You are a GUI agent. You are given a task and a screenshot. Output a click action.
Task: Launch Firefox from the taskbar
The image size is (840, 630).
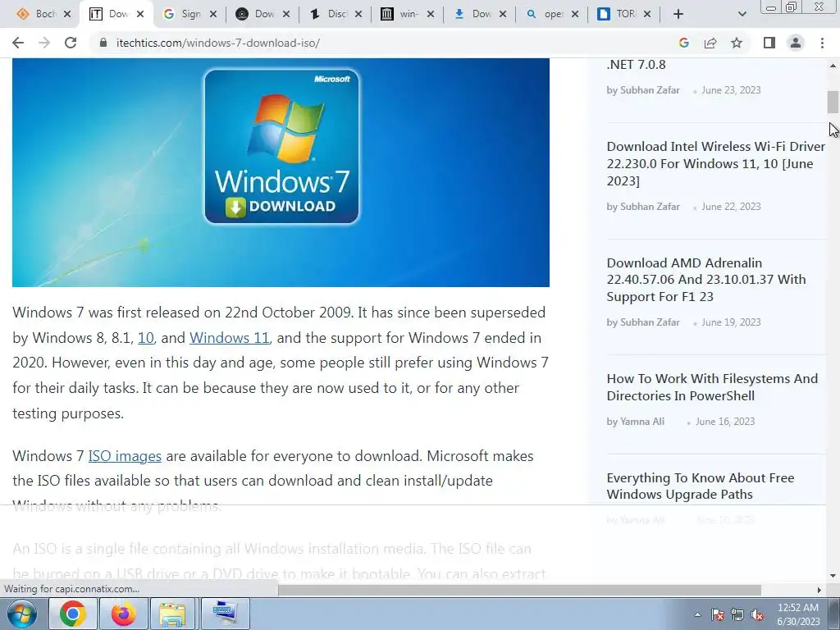[x=123, y=614]
